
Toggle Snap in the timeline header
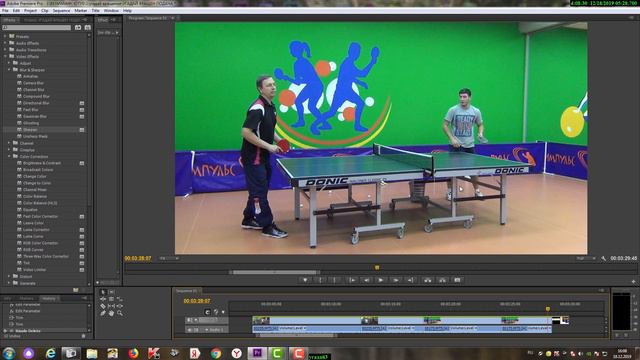point(207,312)
